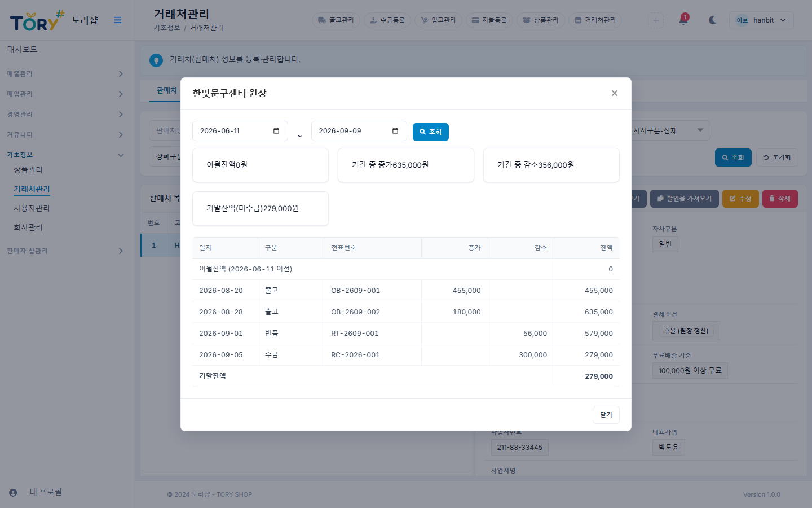812x508 pixels.
Task: Click voucher number RT-2609-001
Action: click(355, 334)
